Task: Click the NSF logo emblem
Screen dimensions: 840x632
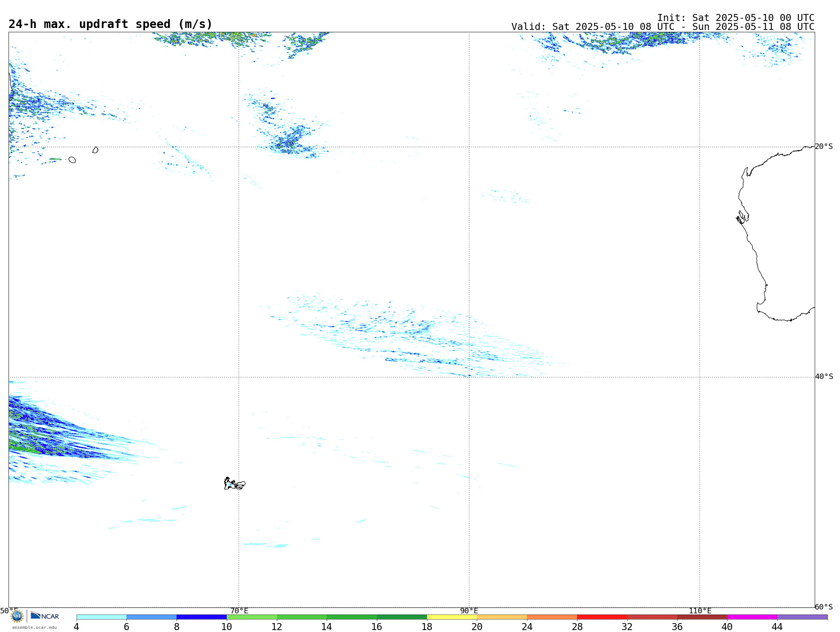Action: (x=17, y=616)
